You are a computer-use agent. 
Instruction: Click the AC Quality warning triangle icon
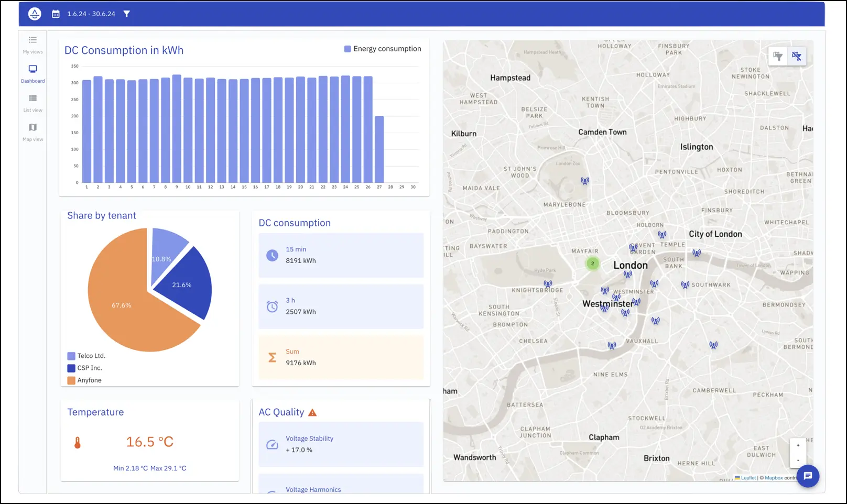point(312,413)
